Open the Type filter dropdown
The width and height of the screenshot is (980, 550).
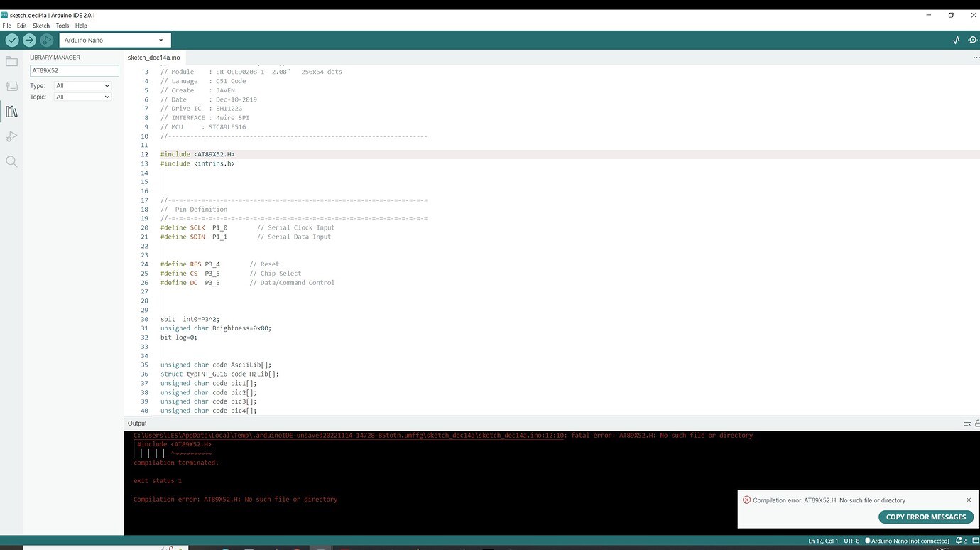click(82, 84)
